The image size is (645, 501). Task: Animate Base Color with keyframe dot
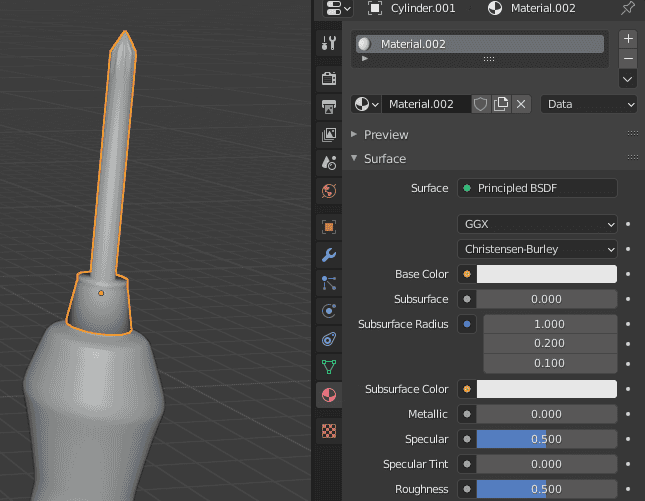click(628, 274)
